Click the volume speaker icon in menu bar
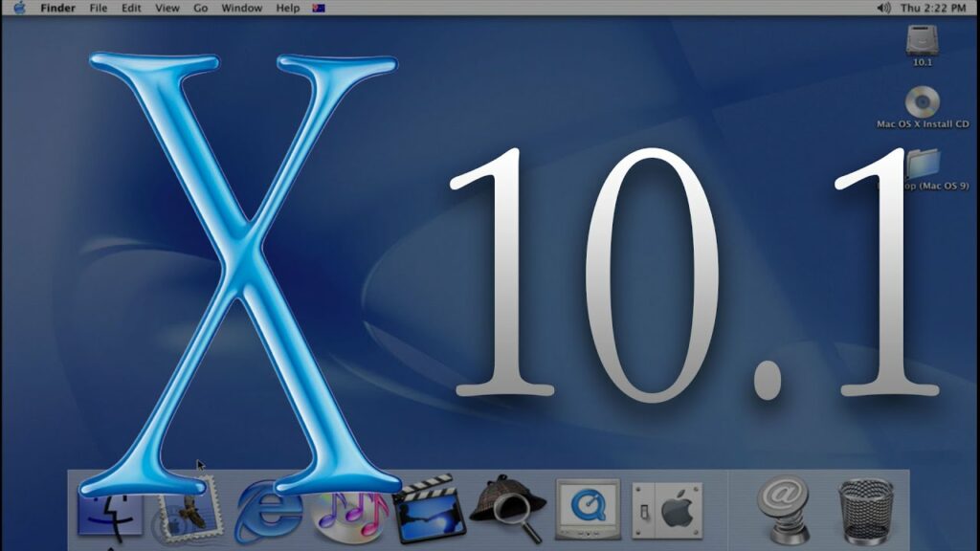The height and width of the screenshot is (551, 980). coord(883,8)
